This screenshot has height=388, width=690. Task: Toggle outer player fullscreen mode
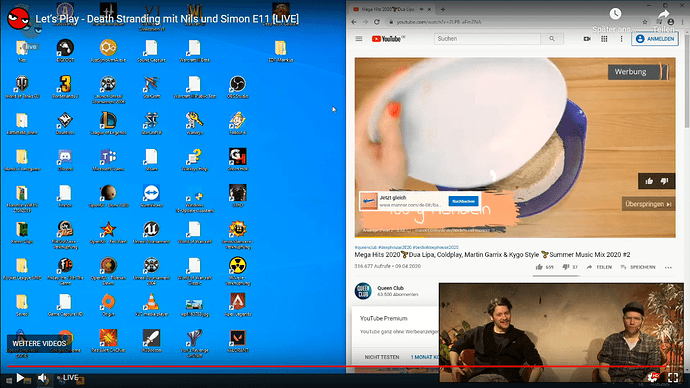point(673,377)
